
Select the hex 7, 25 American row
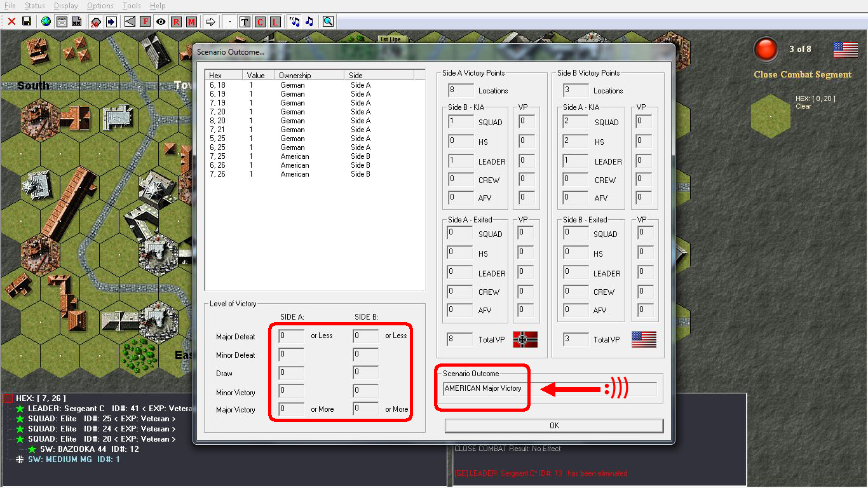point(315,156)
